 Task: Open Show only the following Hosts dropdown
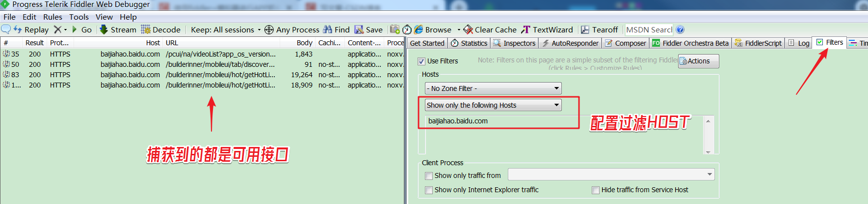click(493, 105)
